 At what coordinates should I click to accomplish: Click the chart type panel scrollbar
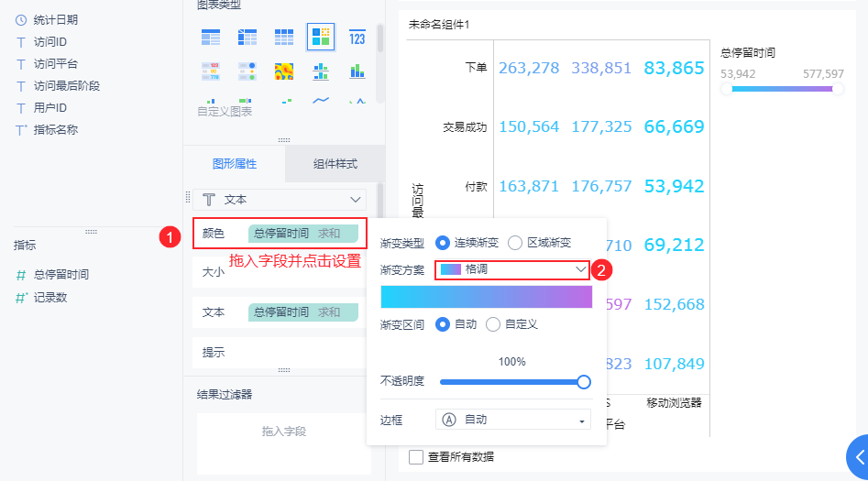[x=380, y=38]
